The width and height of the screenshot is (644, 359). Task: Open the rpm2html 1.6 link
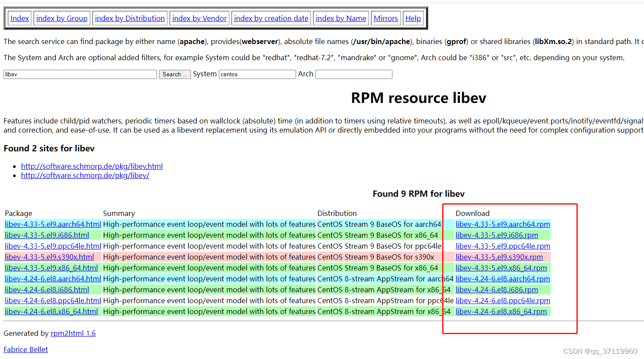coord(73,333)
